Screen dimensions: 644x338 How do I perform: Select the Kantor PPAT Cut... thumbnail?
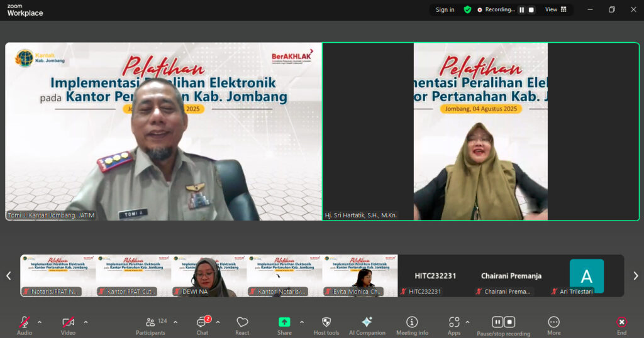coord(133,276)
